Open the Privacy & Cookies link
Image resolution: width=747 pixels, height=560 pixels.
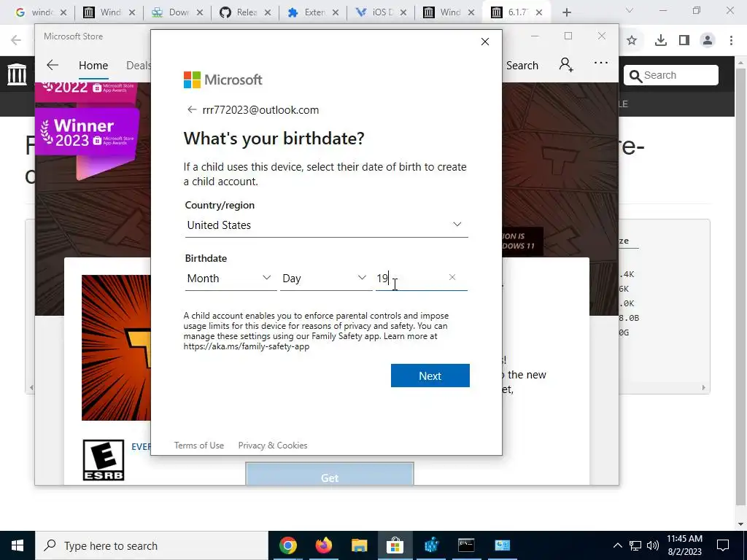[273, 446]
